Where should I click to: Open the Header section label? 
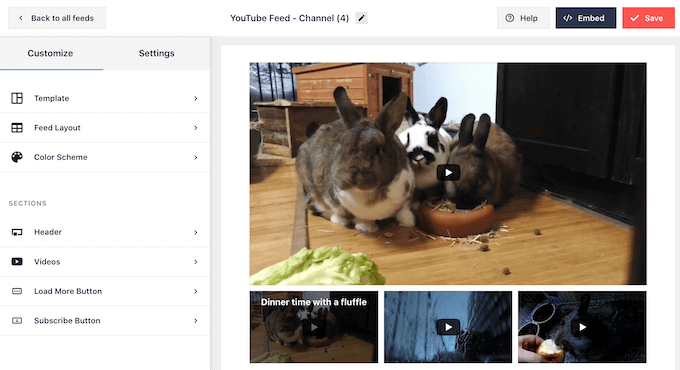click(x=48, y=232)
